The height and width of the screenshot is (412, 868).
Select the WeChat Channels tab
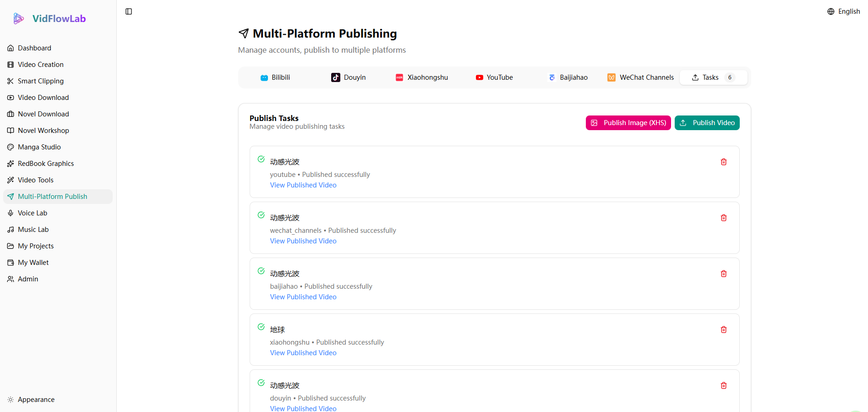[x=640, y=77]
